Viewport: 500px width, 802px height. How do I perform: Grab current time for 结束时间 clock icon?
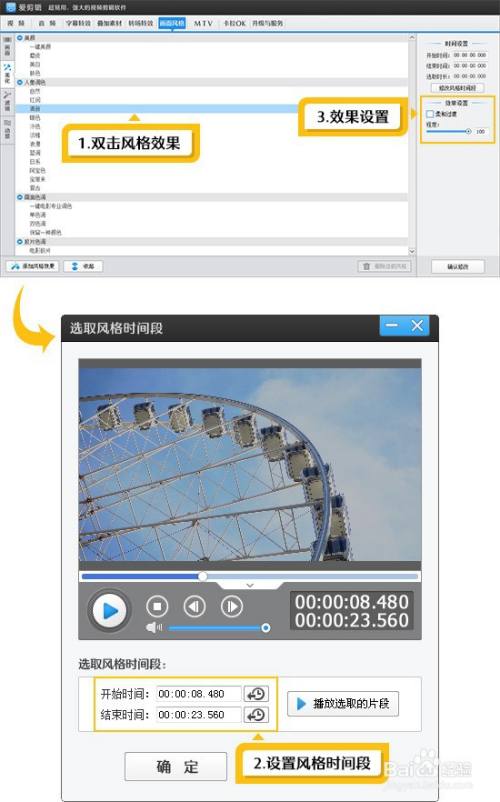(256, 715)
